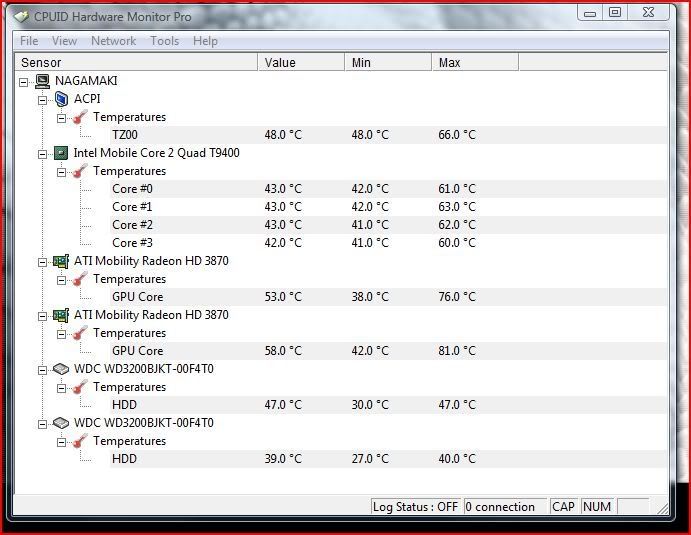Screen dimensions: 691x535
Task: Open the File menu
Action: (29, 41)
